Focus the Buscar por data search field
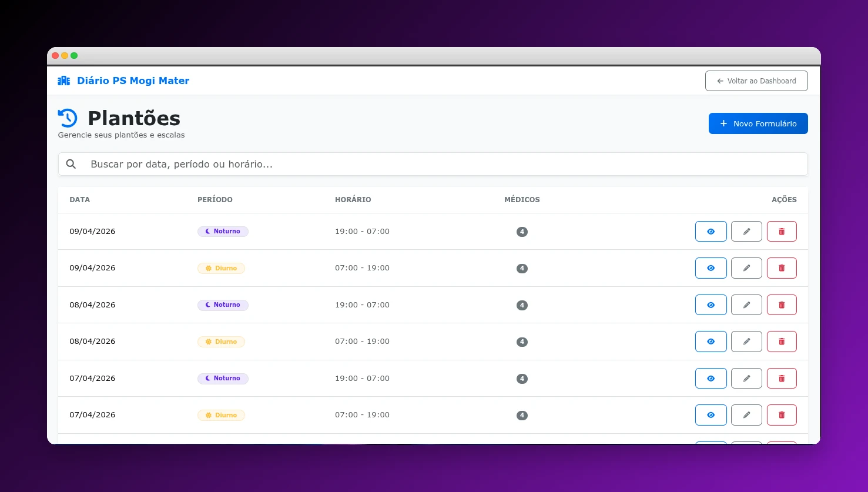Screen dimensions: 868x492 click(x=433, y=164)
